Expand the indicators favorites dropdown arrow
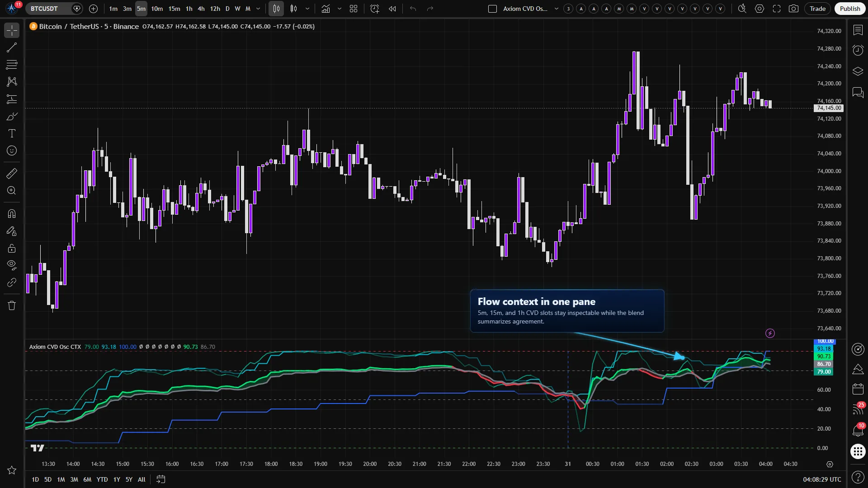 point(340,9)
